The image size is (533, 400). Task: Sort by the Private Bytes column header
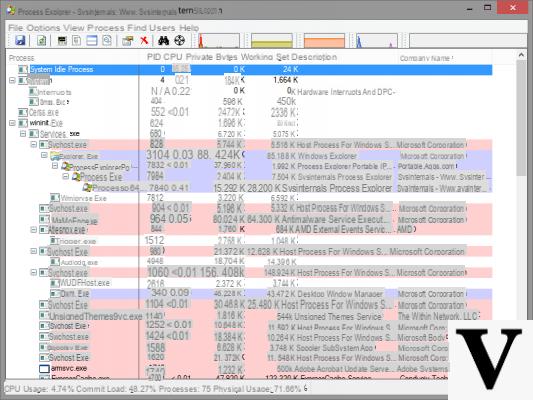211,57
